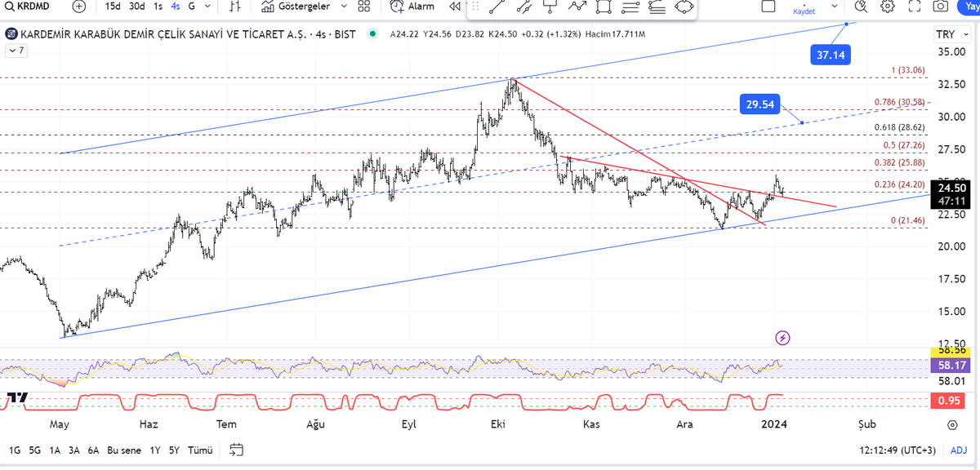
Task: Set date range to 6A
Action: pos(94,450)
